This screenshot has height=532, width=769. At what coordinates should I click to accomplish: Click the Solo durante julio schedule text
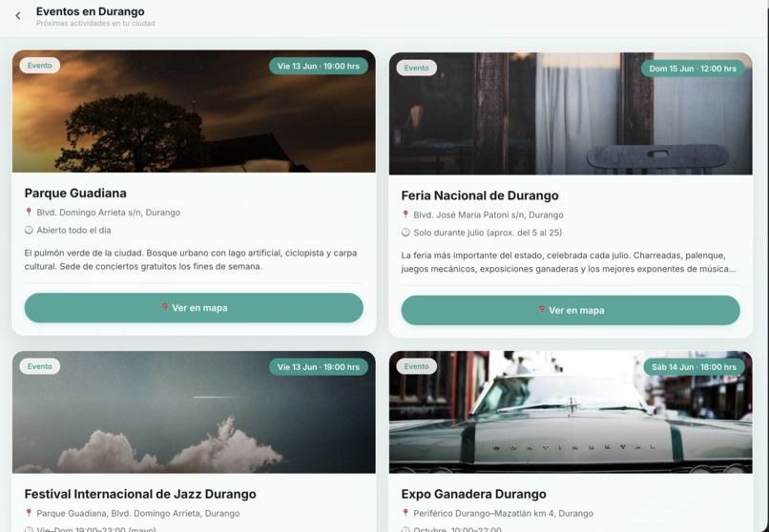488,233
